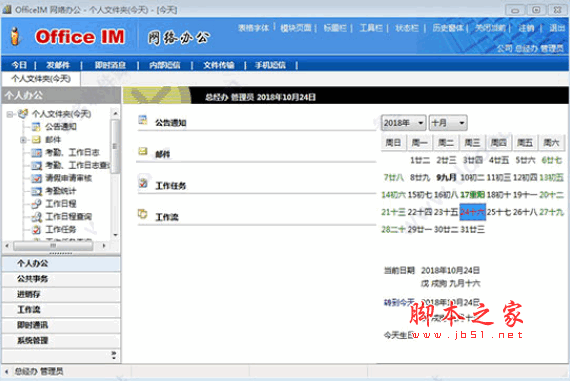Open 考勤统计 tree icon
The height and width of the screenshot is (381, 570).
click(x=36, y=191)
